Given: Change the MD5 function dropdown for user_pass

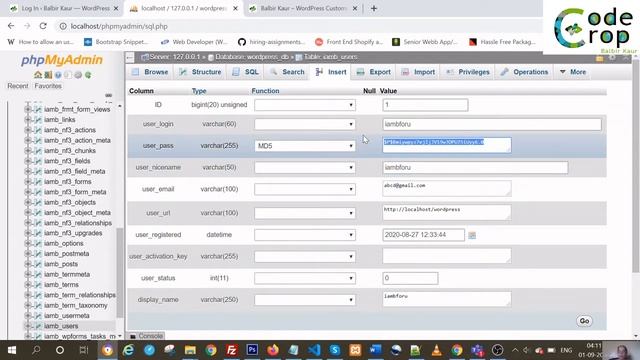Looking at the screenshot, I should [x=305, y=146].
